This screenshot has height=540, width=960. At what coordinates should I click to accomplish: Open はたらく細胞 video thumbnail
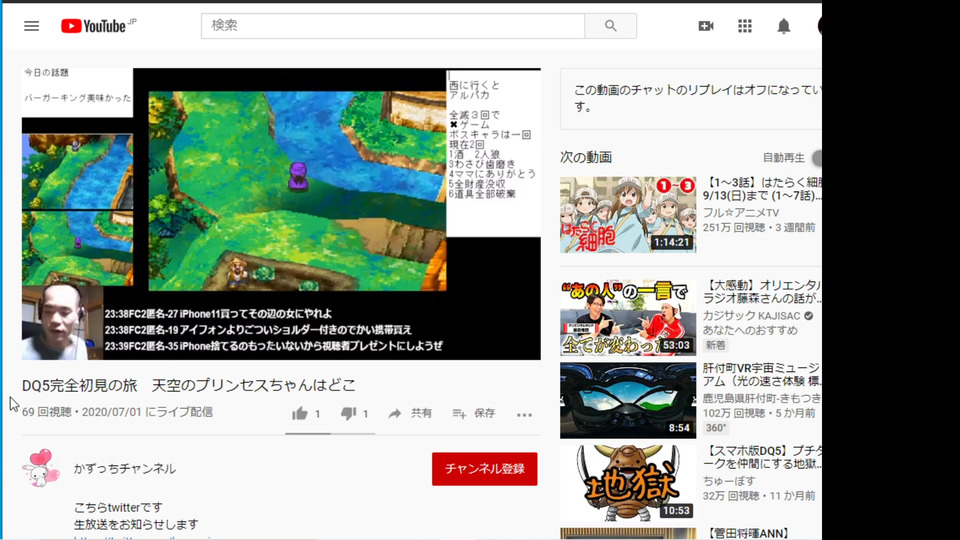(x=628, y=215)
